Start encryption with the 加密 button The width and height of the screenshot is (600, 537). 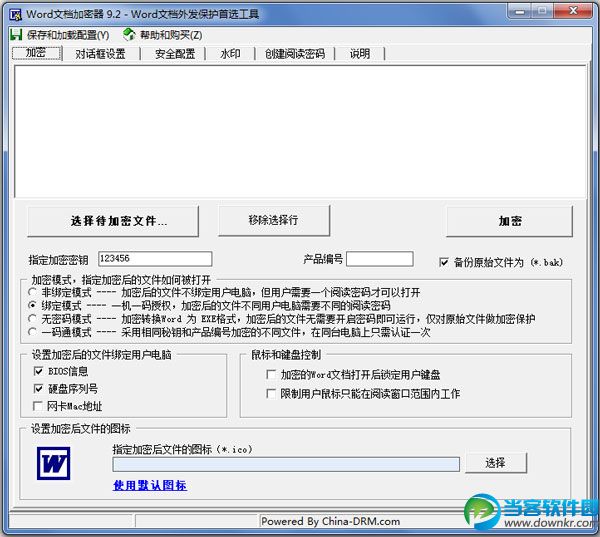click(509, 221)
